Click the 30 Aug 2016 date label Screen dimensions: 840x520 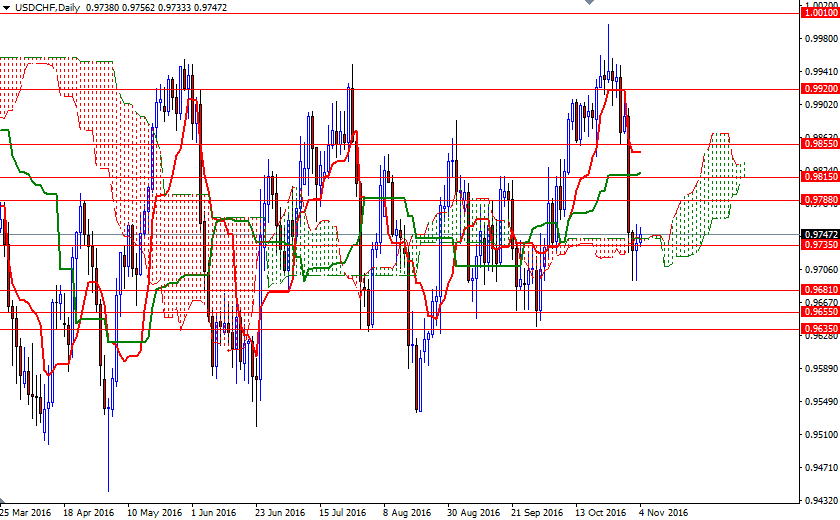pos(473,513)
